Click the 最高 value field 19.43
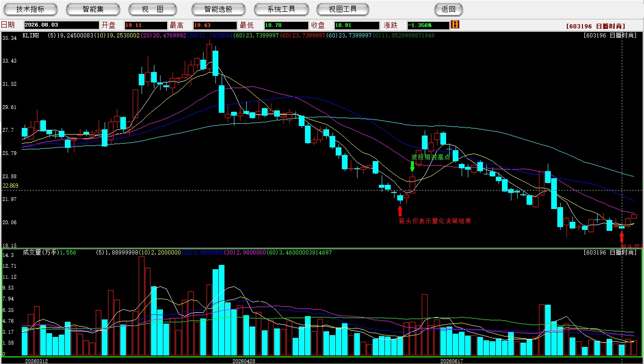Viewport: 644px width, 364px height. coord(215,25)
